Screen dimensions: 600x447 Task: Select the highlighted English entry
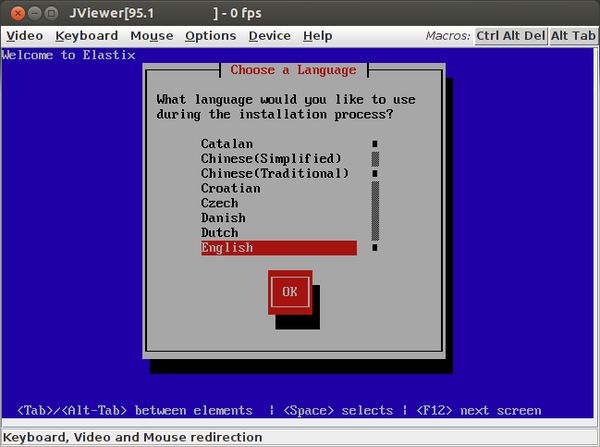click(279, 248)
